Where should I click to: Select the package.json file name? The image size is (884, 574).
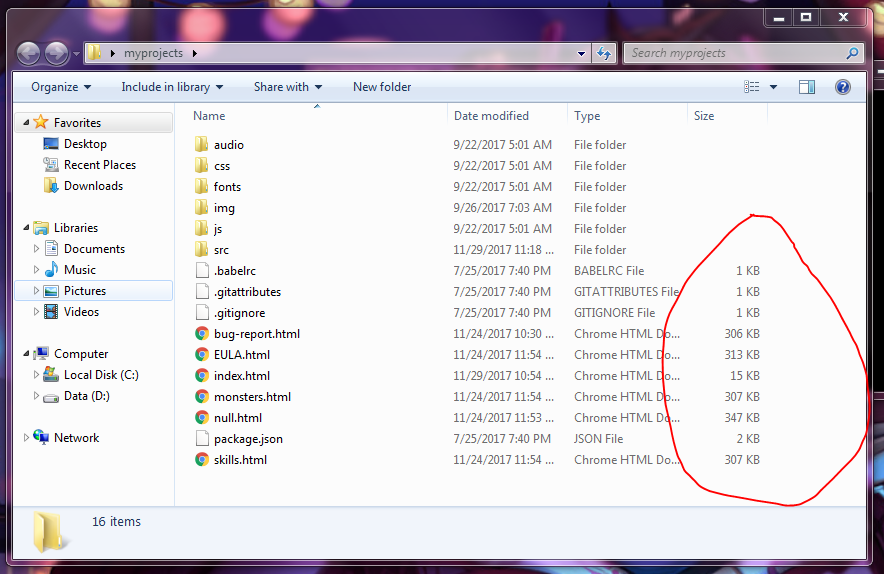pos(248,439)
